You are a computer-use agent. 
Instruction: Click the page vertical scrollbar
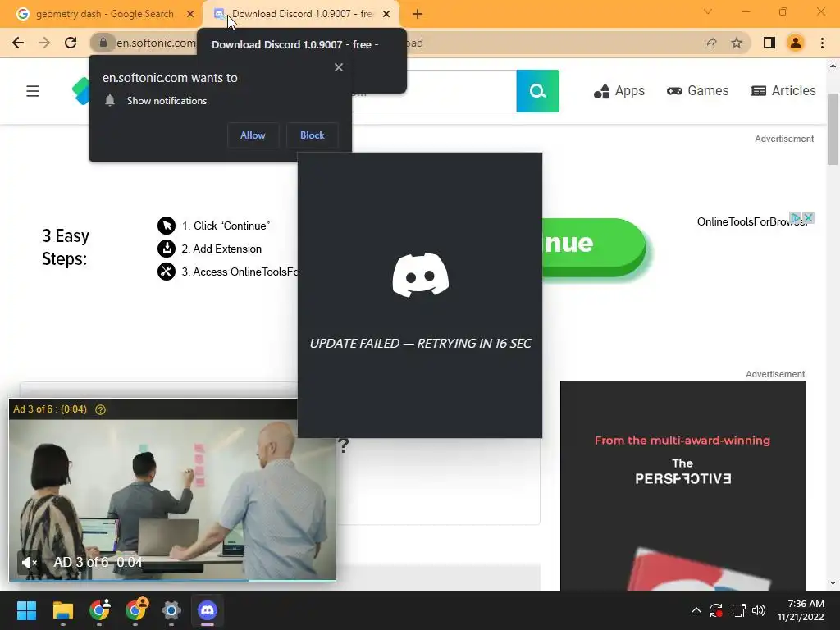click(833, 129)
